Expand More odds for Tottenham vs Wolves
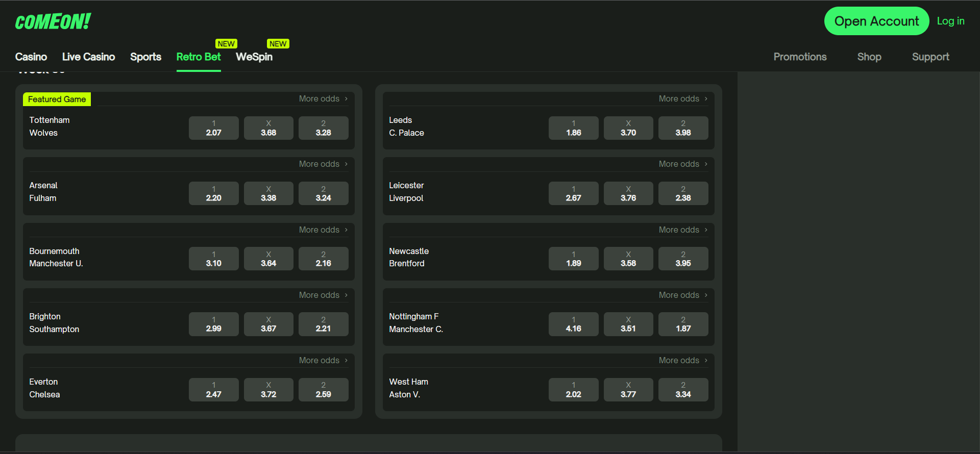The image size is (980, 454). (x=324, y=98)
